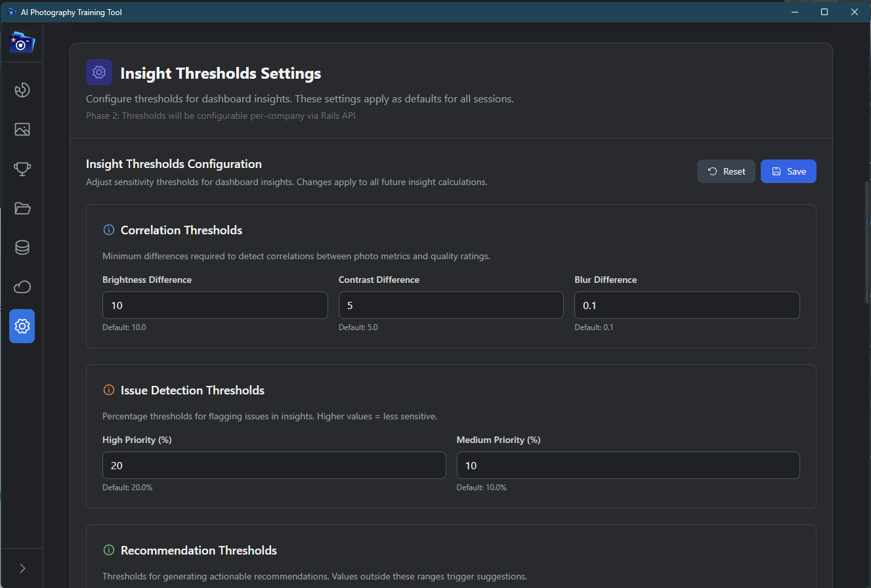871x588 pixels.
Task: Select the dashboard gauge icon in the sidebar
Action: pyautogui.click(x=22, y=90)
